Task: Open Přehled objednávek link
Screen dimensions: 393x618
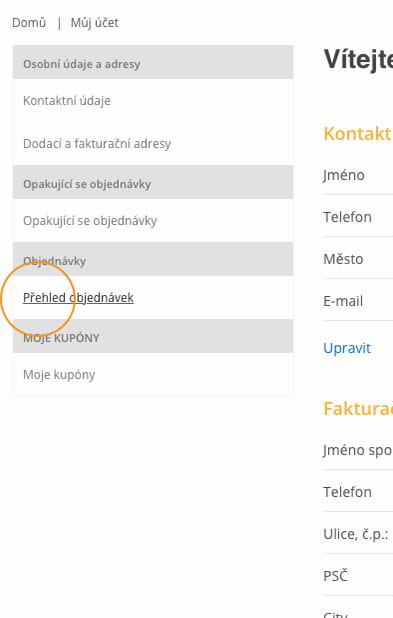Action: (78, 298)
